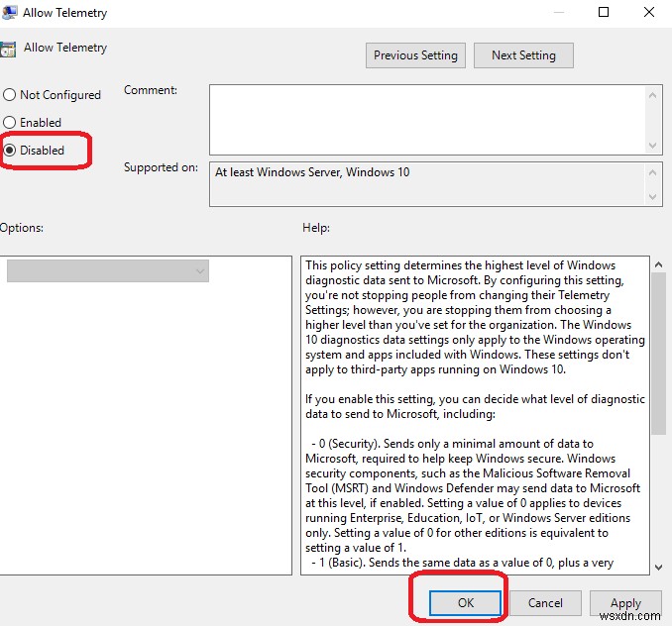Click the 'If you enable this setting' help paragraph
Viewport: 672px width, 626px height.
pos(475,406)
